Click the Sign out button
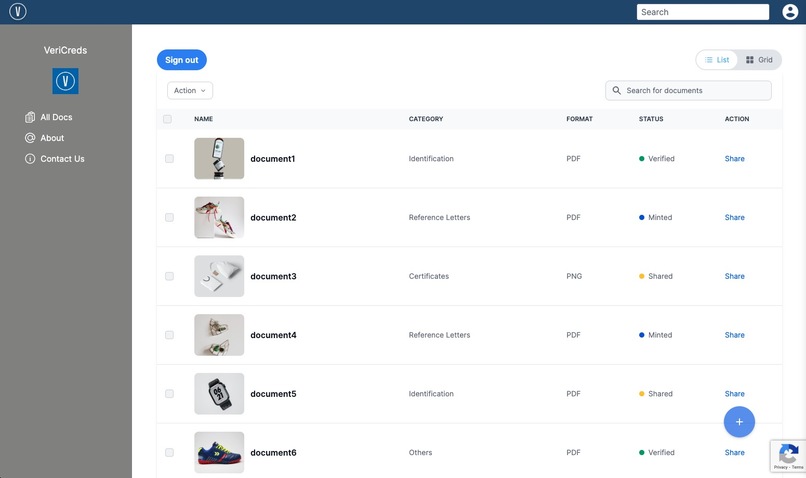This screenshot has width=806, height=478. [181, 60]
